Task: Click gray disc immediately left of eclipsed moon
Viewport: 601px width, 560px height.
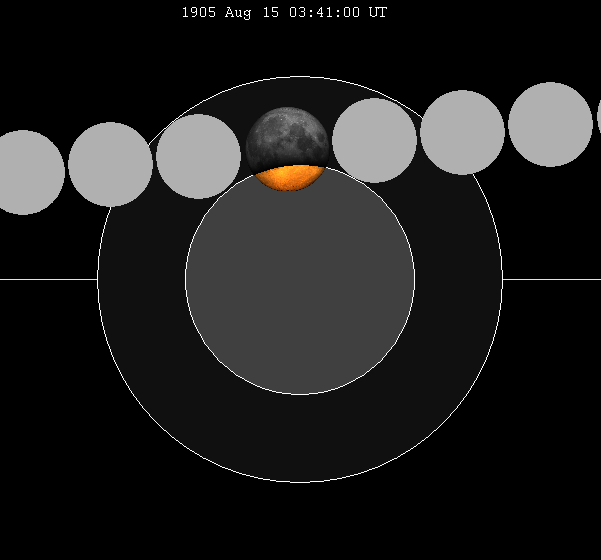Action: 198,156
